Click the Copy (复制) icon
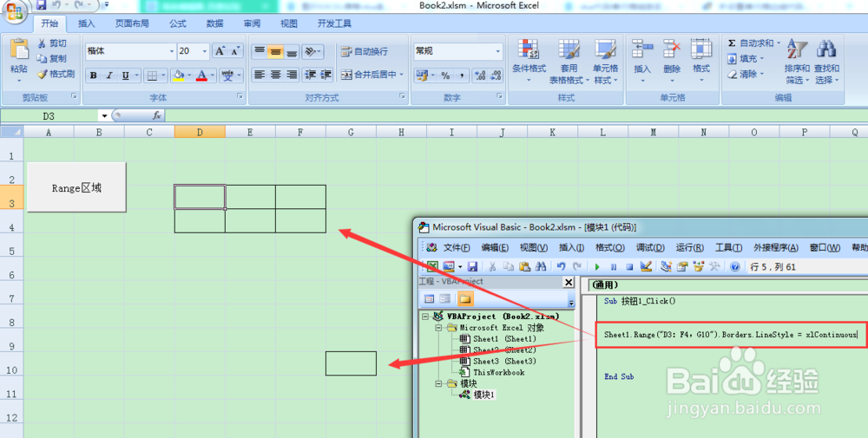Image resolution: width=868 pixels, height=438 pixels. click(x=42, y=59)
